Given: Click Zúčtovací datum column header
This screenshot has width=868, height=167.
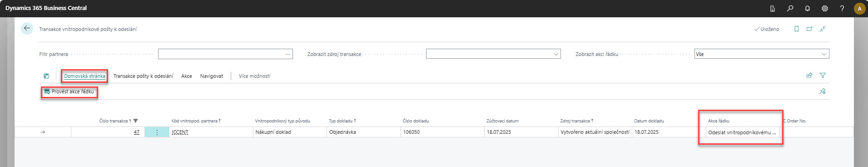Looking at the screenshot, I should coord(502,121).
